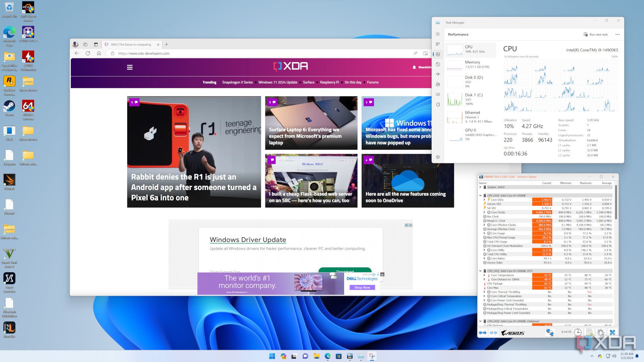The width and height of the screenshot is (644, 362).
Task: Collapse CPU [#0] Intel Core i9-14900K group
Action: coord(480,195)
